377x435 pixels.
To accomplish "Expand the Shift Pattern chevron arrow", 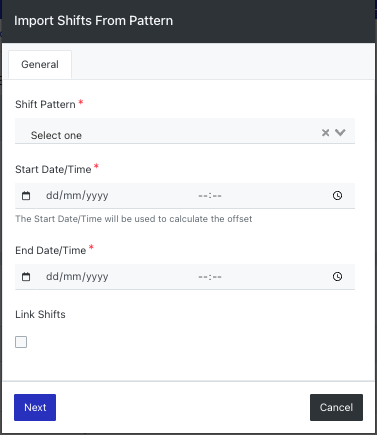I will 340,133.
